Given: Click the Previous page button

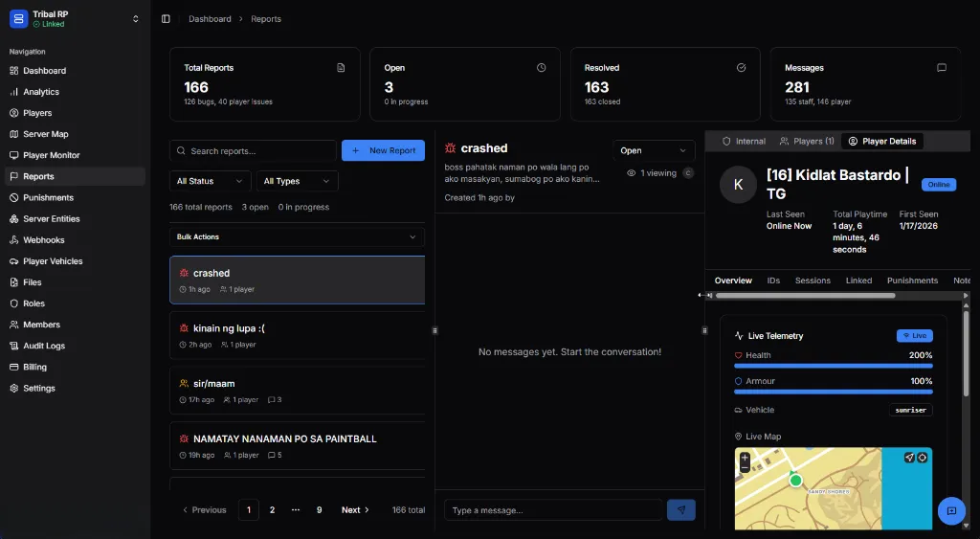Looking at the screenshot, I should point(205,510).
